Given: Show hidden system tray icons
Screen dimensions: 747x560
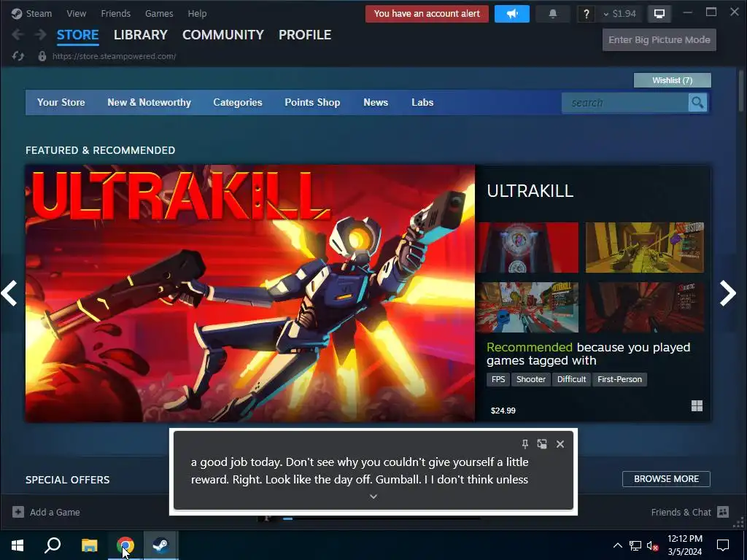Looking at the screenshot, I should tap(617, 545).
